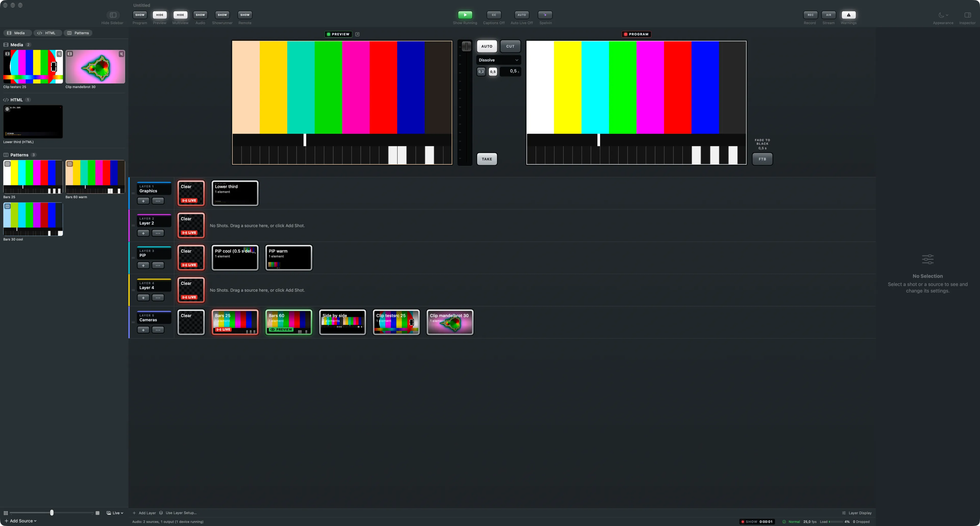Open the Live thumbnails dropdown
The width and height of the screenshot is (980, 526).
coord(115,513)
